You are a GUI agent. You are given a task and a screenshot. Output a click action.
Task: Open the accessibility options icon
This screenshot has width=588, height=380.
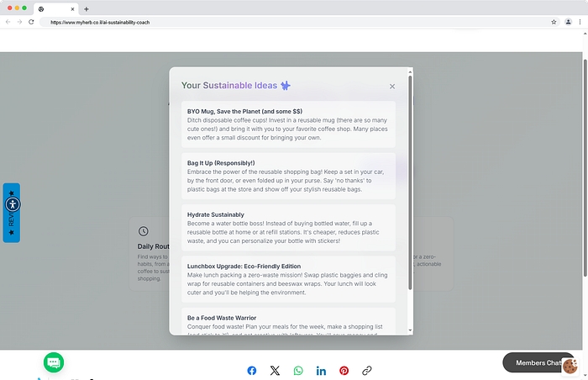(12, 203)
